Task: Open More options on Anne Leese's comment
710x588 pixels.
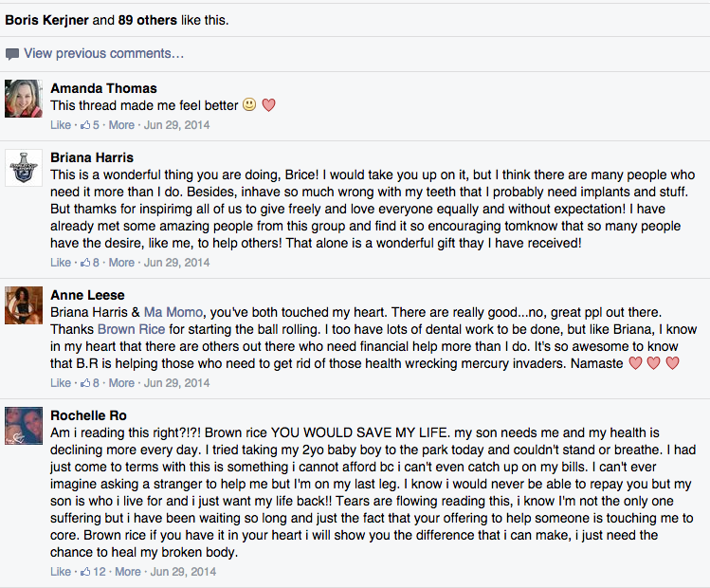Action: 121,383
